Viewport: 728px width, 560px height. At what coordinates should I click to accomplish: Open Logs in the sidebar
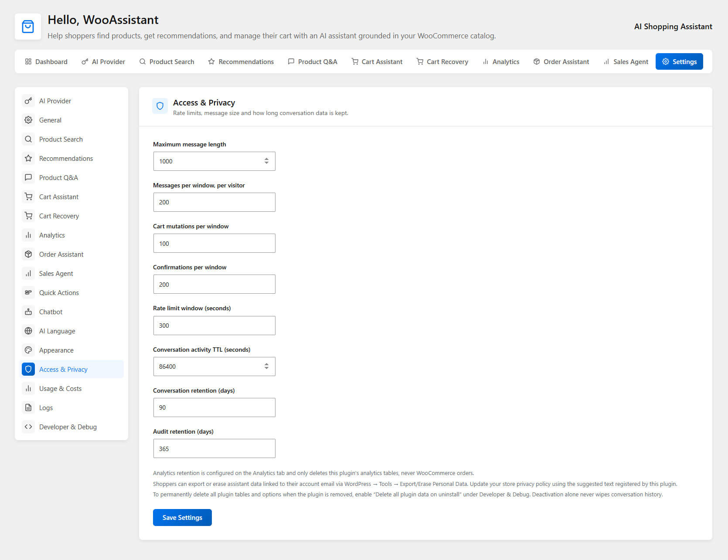(72, 408)
